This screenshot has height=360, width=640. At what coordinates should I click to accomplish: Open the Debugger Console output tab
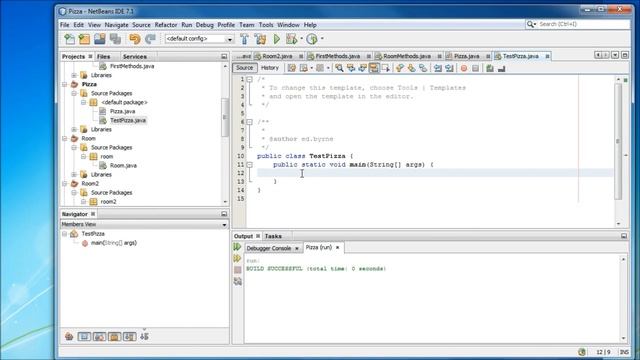[x=269, y=248]
